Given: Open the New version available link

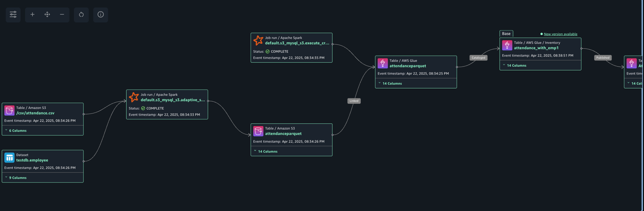Looking at the screenshot, I should pyautogui.click(x=560, y=34).
